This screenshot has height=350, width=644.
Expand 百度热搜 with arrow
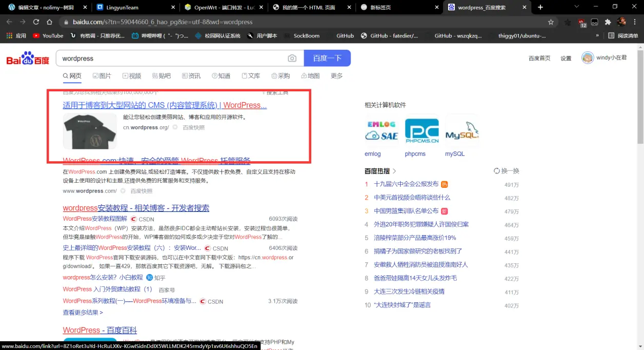click(x=394, y=171)
